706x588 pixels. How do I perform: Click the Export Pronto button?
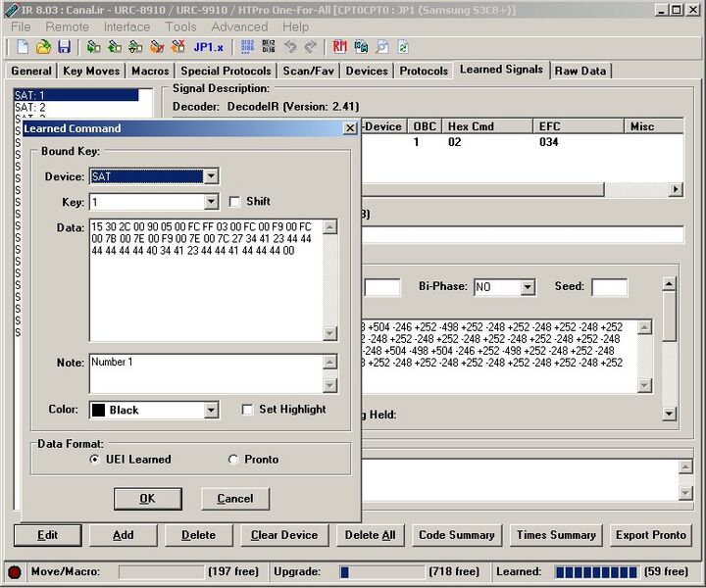(651, 535)
